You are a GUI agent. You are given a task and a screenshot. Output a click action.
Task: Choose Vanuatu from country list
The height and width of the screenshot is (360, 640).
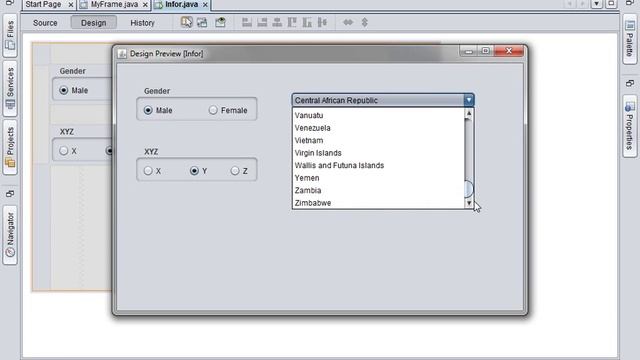point(378,116)
